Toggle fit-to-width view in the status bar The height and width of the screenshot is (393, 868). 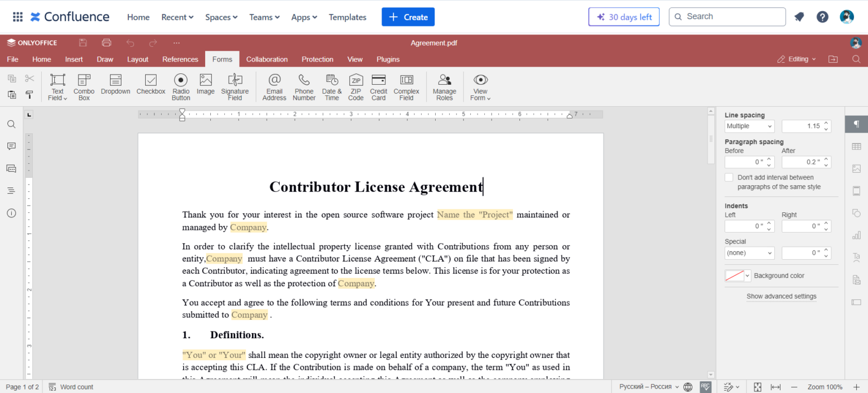point(775,387)
